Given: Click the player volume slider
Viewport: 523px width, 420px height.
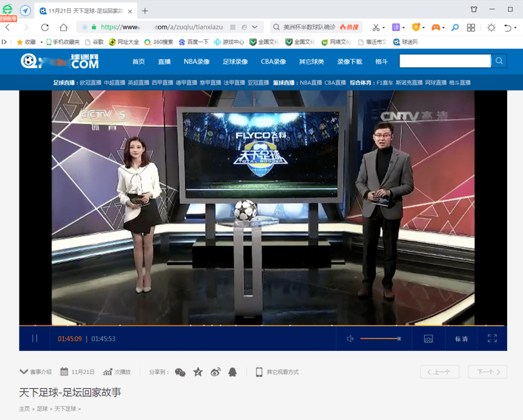Looking at the screenshot, I should pyautogui.click(x=380, y=339).
